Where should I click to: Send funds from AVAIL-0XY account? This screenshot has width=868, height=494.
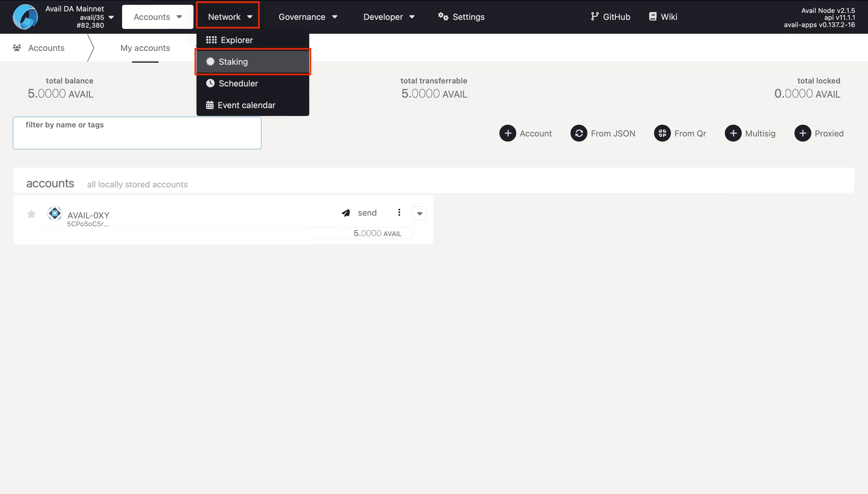tap(359, 213)
